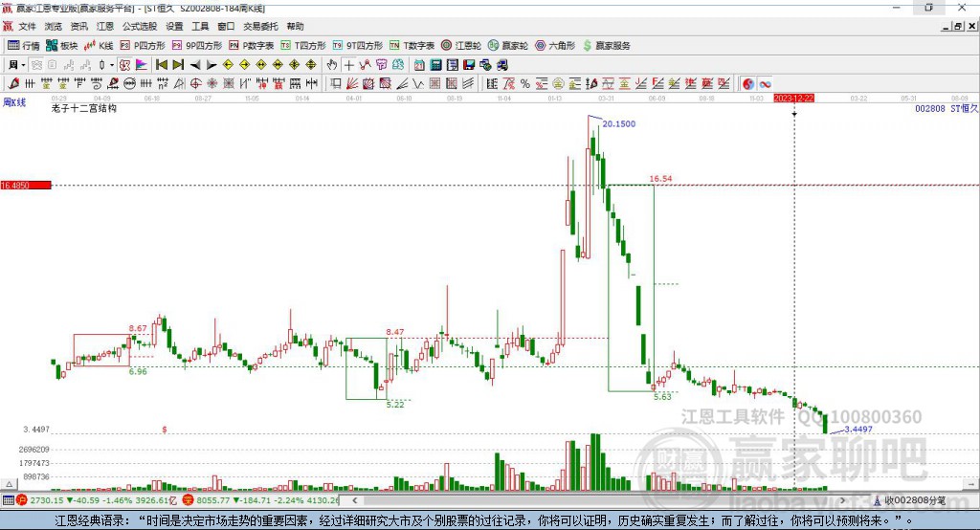Click the black right arrow icon
980x530 pixels.
212,65
